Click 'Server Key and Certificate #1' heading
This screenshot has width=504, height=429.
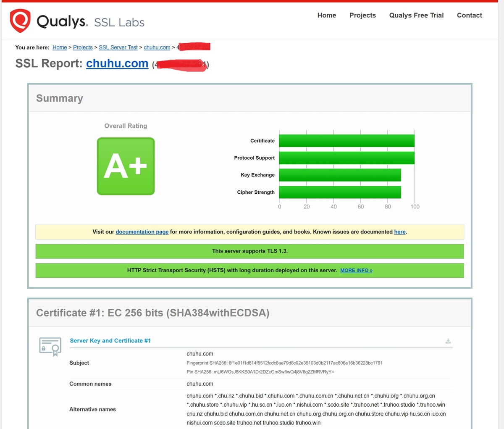[x=110, y=341]
